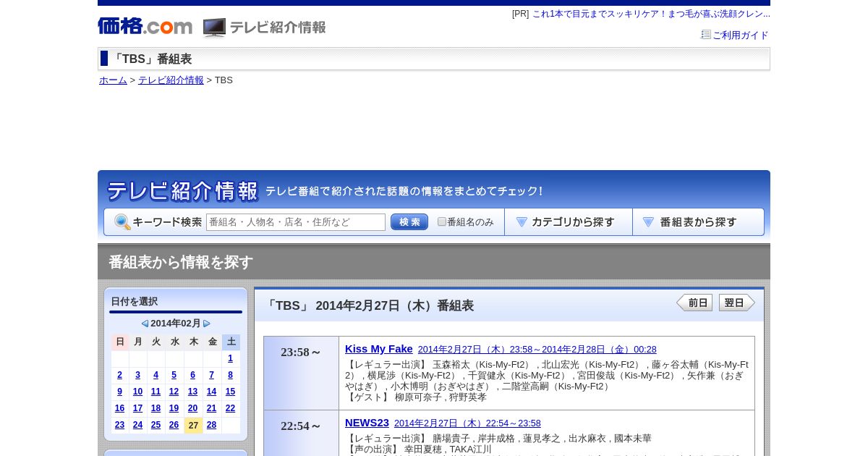Open the PR ad link about まつ毛
The width and height of the screenshot is (868, 456).
click(651, 14)
